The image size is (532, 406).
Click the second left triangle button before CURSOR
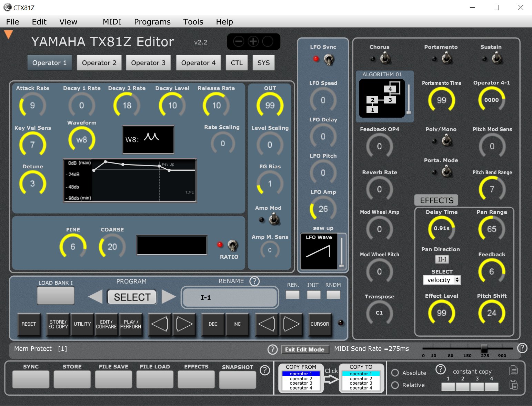coord(267,324)
